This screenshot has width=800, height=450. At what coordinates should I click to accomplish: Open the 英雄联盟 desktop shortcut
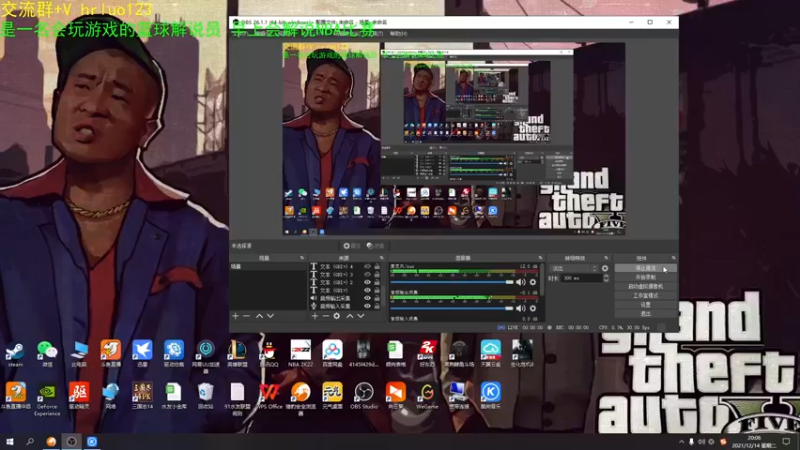(237, 354)
